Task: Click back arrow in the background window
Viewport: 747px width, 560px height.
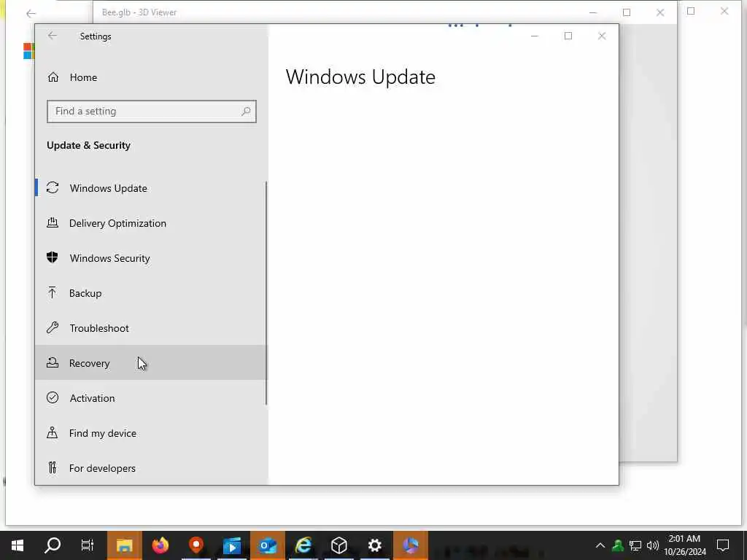Action: coord(31,13)
